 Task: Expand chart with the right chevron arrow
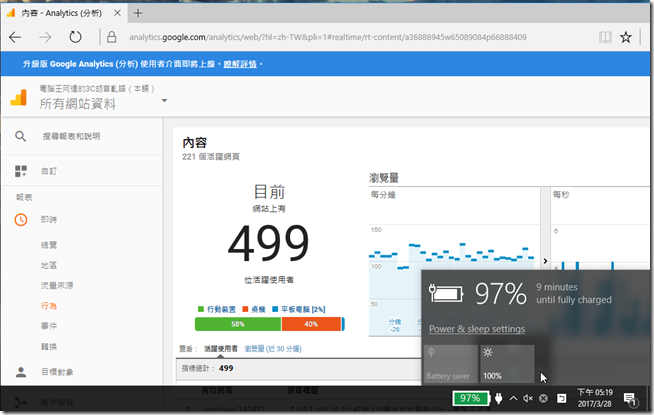[545, 261]
